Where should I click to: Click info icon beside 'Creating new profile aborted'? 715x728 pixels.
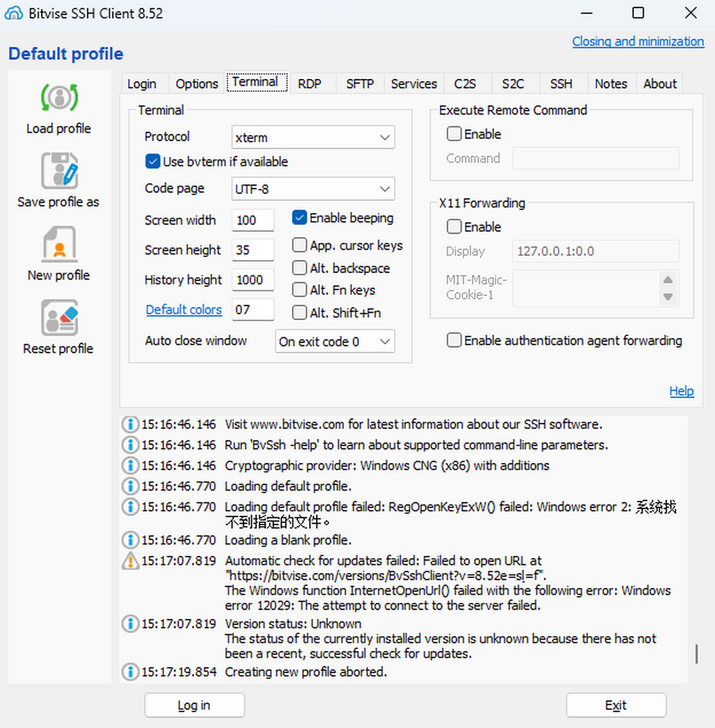tap(130, 672)
